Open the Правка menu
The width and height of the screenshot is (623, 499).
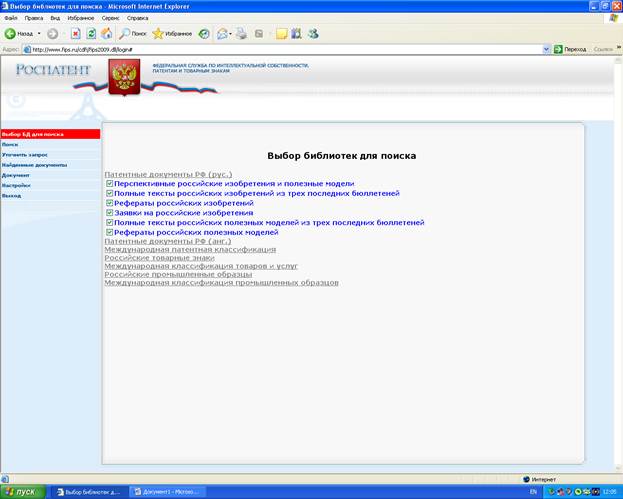[33, 18]
